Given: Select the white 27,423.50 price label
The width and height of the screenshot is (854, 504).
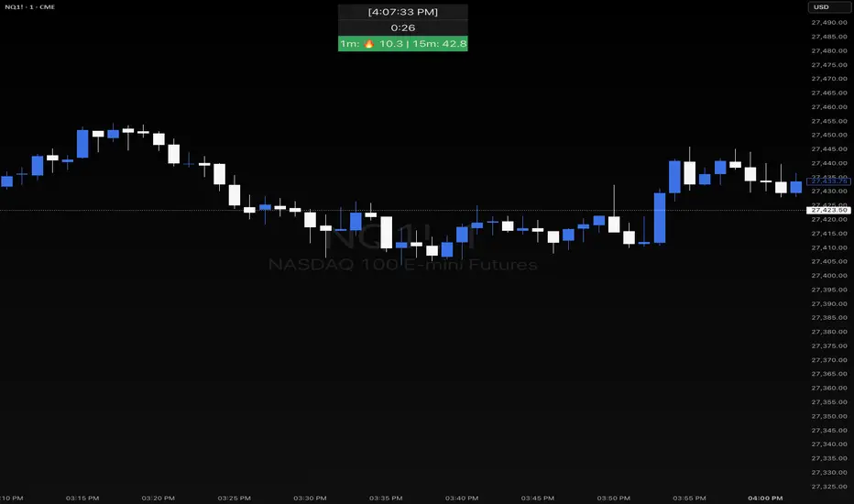Looking at the screenshot, I should (828, 210).
